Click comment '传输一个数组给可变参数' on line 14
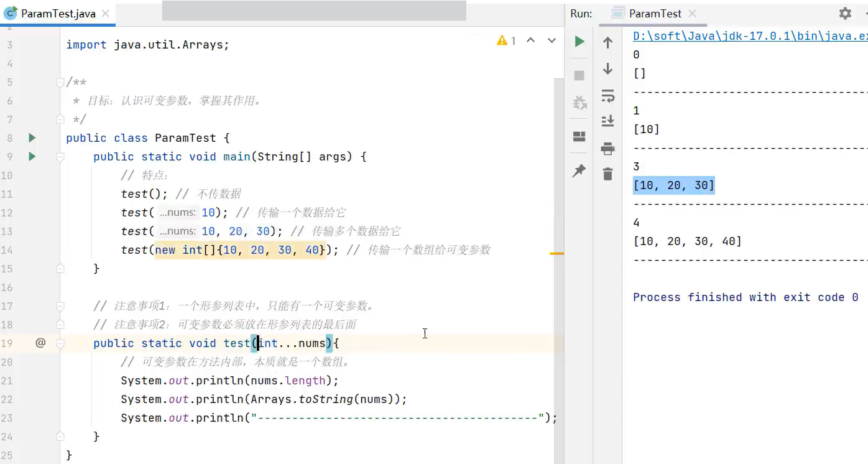The height and width of the screenshot is (464, 868). (429, 250)
